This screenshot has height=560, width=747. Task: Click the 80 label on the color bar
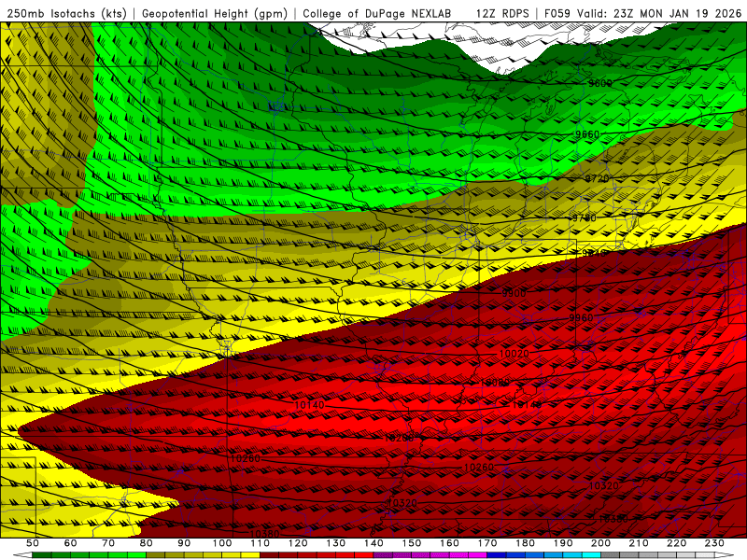tap(147, 543)
